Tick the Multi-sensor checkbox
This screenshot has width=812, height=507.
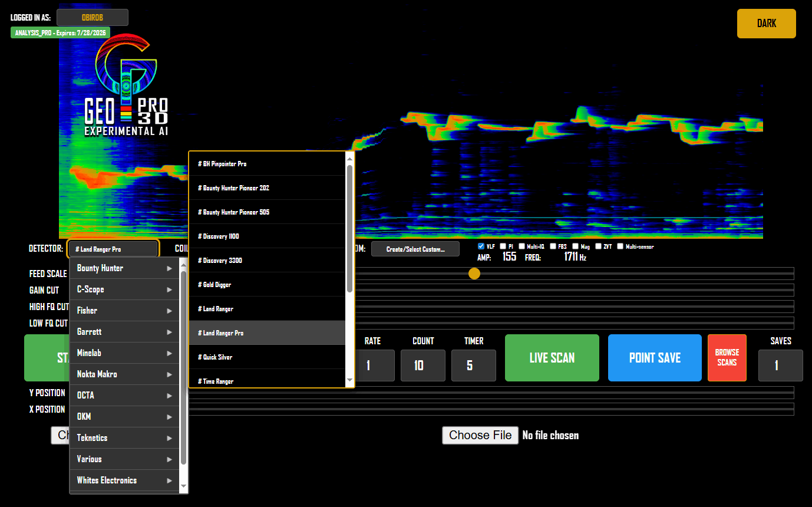click(620, 246)
